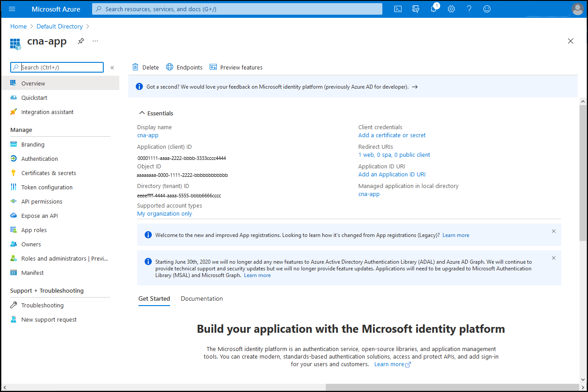Screen dimensions: 588x392
Task: Click the Preview features icon
Action: point(213,67)
